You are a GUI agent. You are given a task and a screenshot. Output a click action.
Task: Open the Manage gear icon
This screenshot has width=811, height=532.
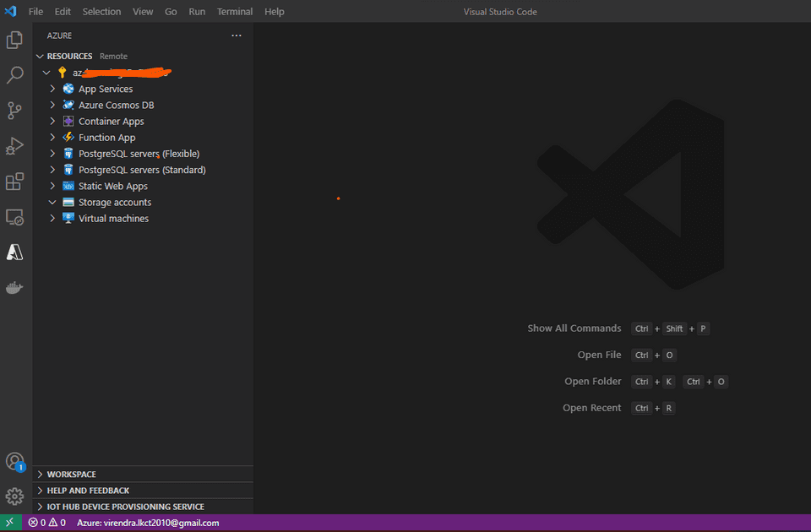pos(14,497)
